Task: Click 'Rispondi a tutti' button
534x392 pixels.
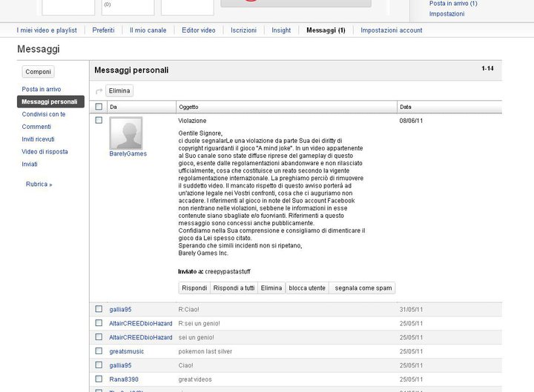Action: coord(234,288)
